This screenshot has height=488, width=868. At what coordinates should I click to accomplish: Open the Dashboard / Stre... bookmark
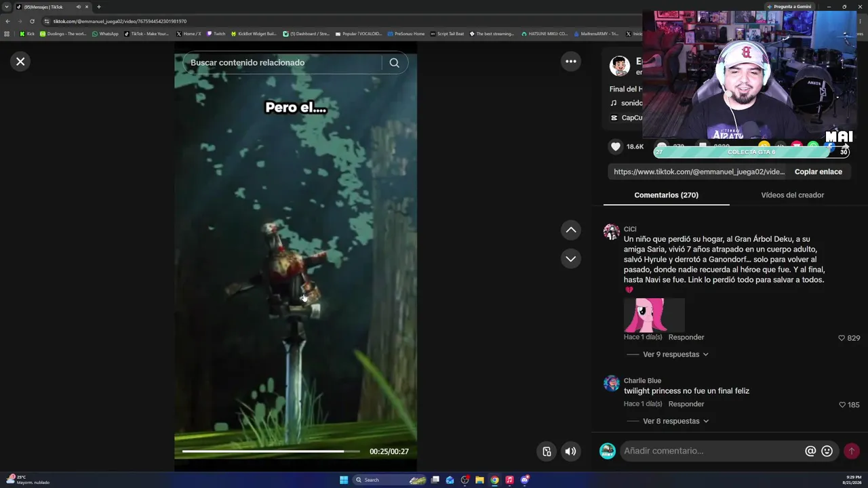[x=307, y=33]
